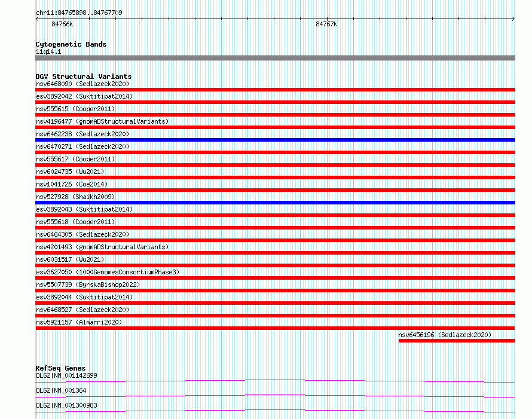Click the Cytogenetic Bands track title
This screenshot has width=532, height=419.
click(71, 44)
